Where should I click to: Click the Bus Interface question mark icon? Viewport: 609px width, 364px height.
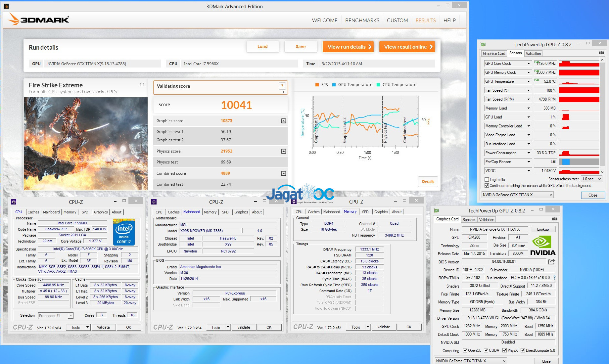554,278
